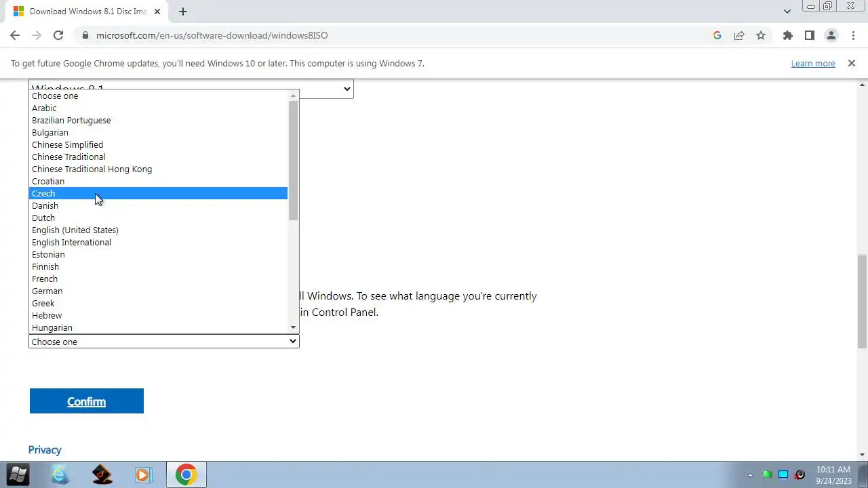This screenshot has width=868, height=488.
Task: Select German language option
Action: point(159,291)
